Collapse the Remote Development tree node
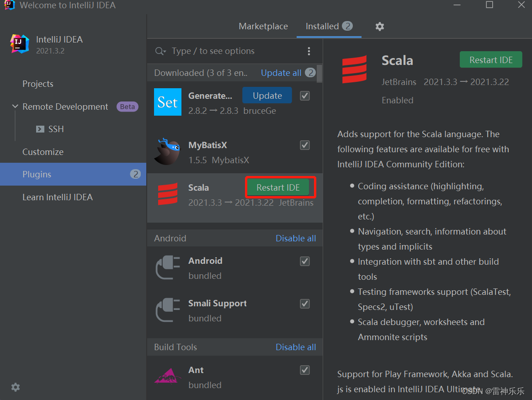The image size is (532, 400). (x=15, y=107)
